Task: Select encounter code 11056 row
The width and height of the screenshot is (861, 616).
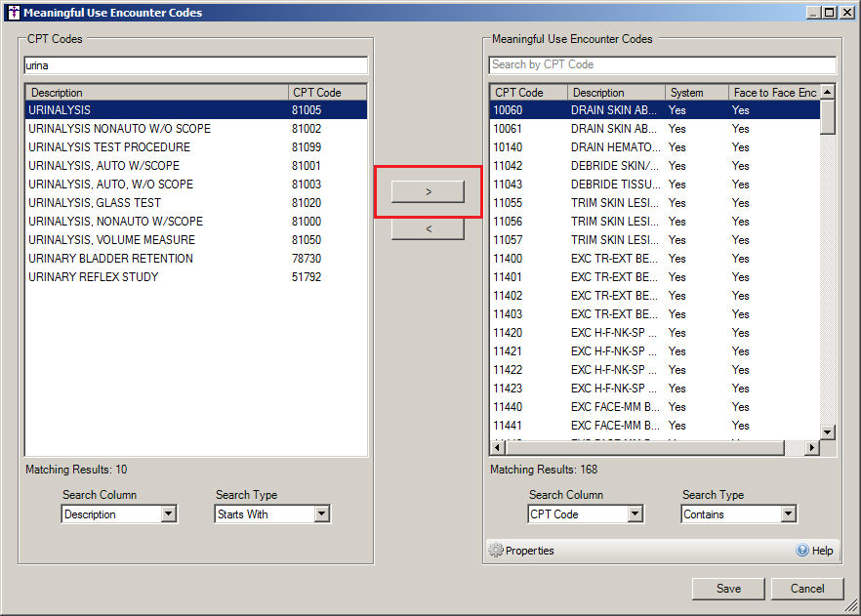Action: [x=655, y=222]
